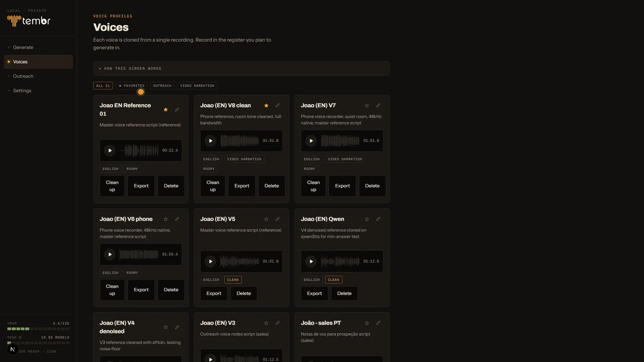Screen dimensions: 644x362
Task: Filter voices by Favorites
Action: click(132, 86)
